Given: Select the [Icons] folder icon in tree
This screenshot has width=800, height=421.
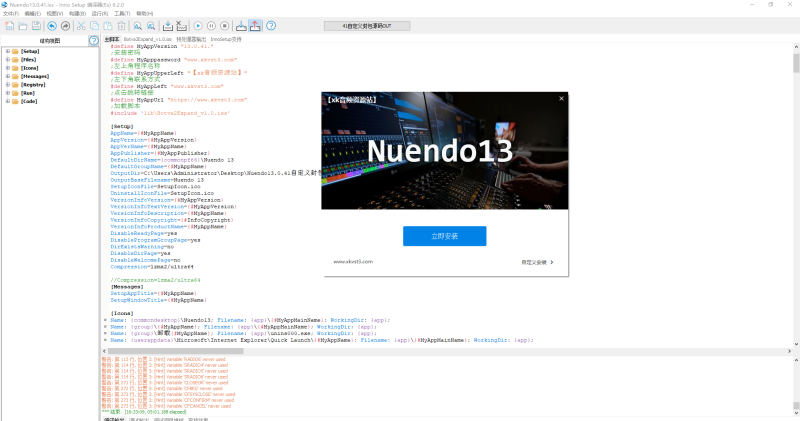Looking at the screenshot, I should coord(15,68).
